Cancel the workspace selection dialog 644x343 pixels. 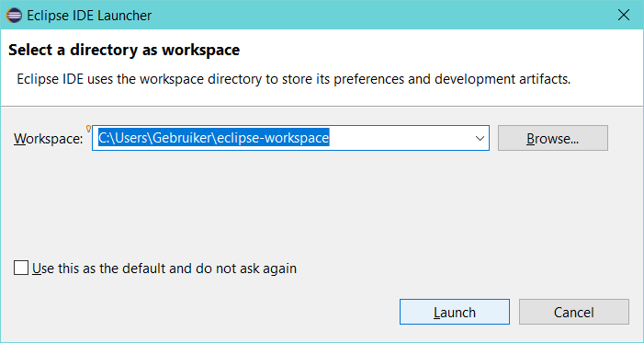(574, 312)
